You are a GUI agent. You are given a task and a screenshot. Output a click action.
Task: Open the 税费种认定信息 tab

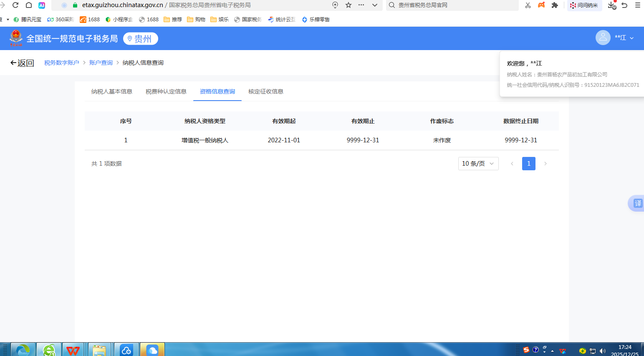[x=166, y=91]
